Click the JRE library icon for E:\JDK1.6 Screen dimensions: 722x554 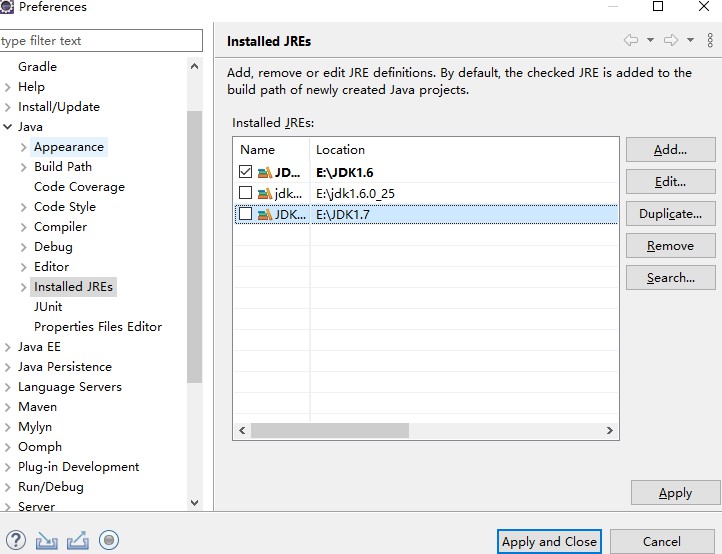pyautogui.click(x=264, y=173)
